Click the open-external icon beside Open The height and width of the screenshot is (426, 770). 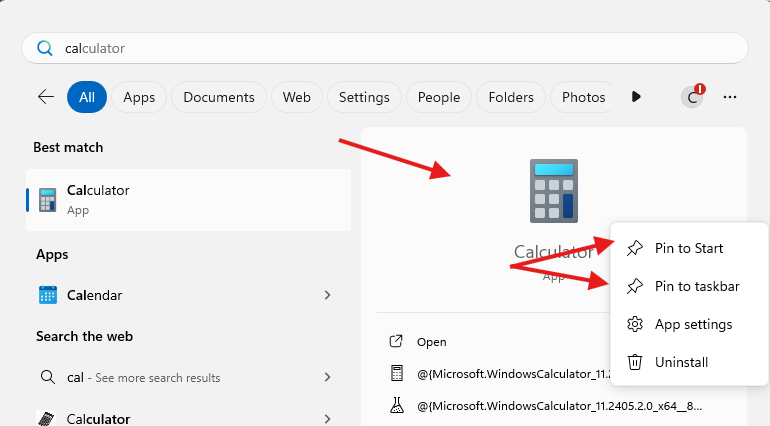point(396,341)
